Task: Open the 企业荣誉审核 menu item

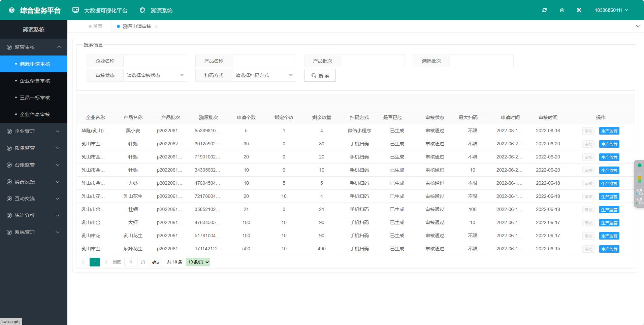Action: [x=35, y=81]
